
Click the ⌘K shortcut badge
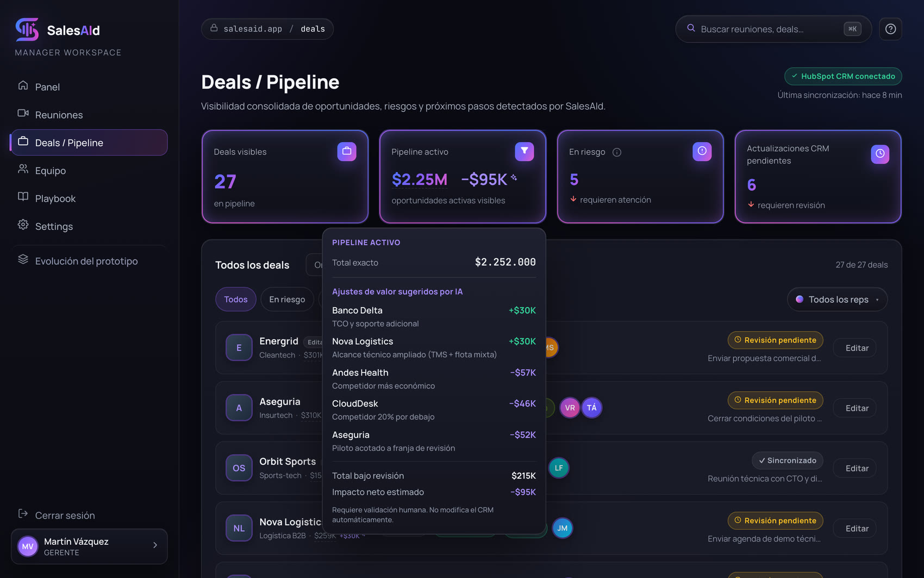pyautogui.click(x=852, y=29)
